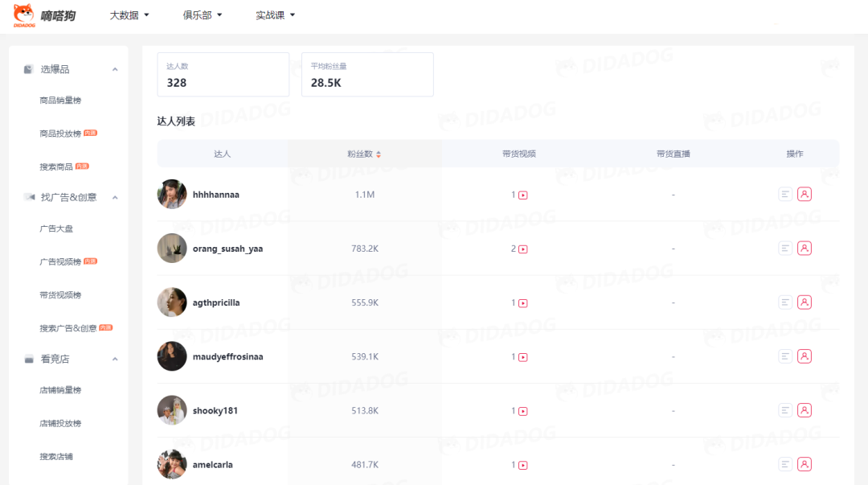Image resolution: width=868 pixels, height=485 pixels.
Task: Click the 平均粉丝量 28.5K stat card
Action: 367,75
